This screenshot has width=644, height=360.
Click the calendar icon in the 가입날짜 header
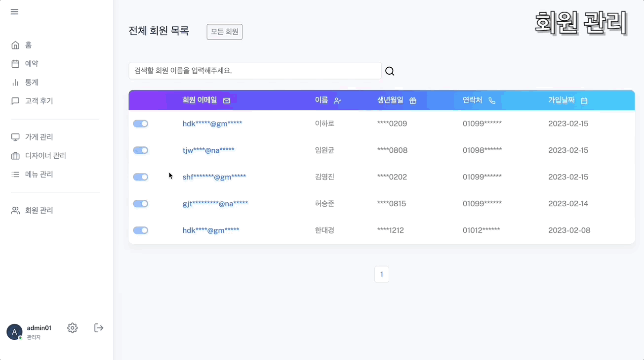[584, 100]
